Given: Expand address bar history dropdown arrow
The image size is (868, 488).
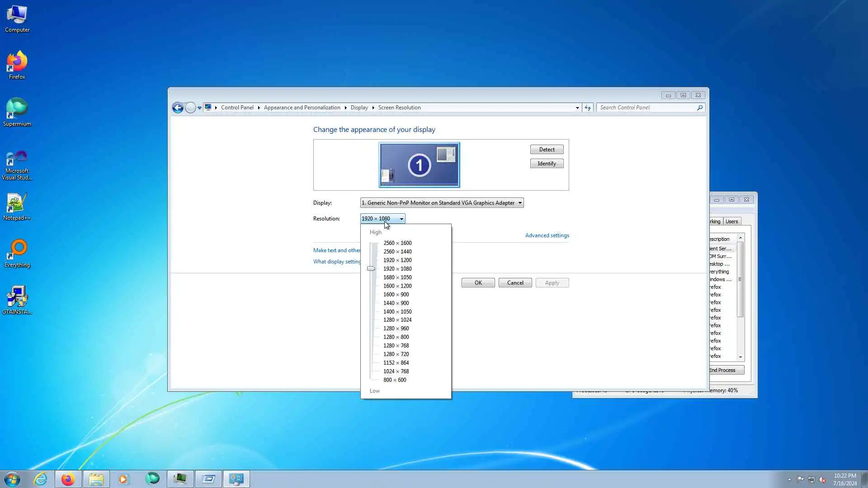Looking at the screenshot, I should (577, 108).
